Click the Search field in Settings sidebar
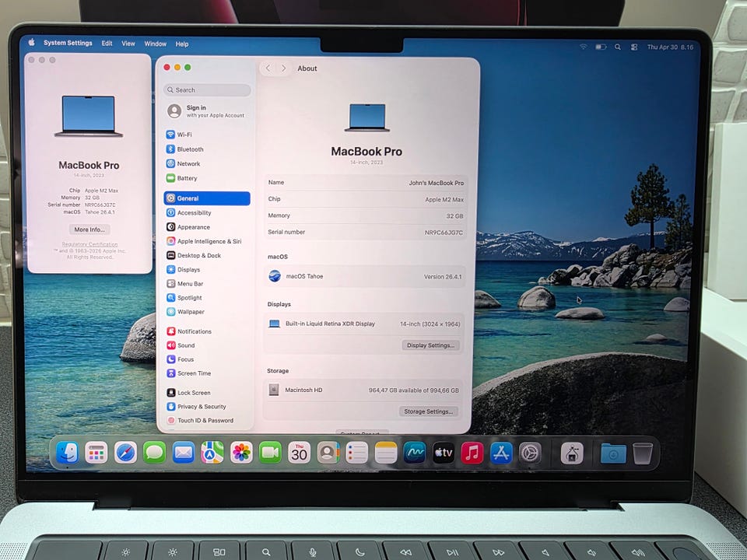747x560 pixels. click(207, 89)
